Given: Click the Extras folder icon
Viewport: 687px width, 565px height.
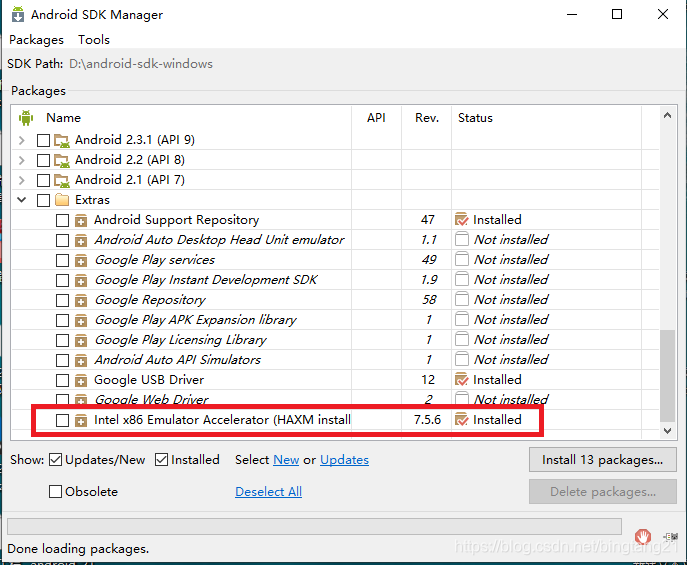Looking at the screenshot, I should pos(62,200).
